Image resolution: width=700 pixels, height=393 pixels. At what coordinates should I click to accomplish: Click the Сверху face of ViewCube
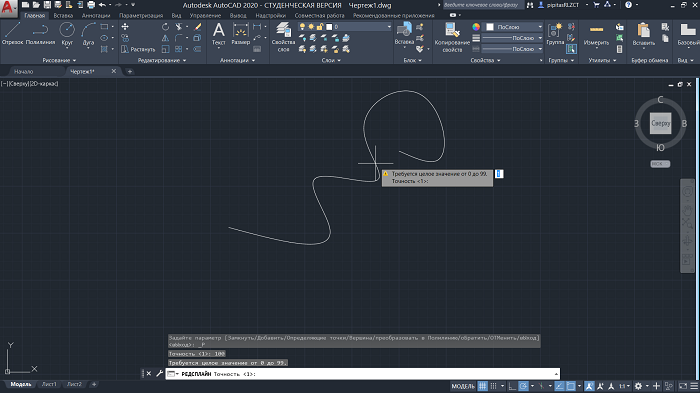660,123
